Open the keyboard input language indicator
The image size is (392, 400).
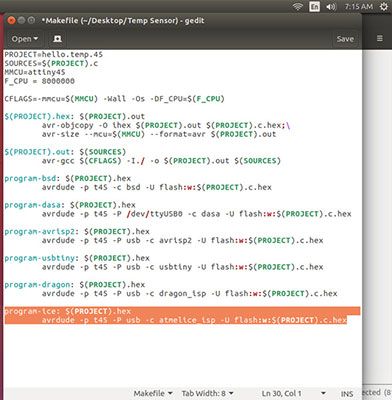(x=314, y=6)
